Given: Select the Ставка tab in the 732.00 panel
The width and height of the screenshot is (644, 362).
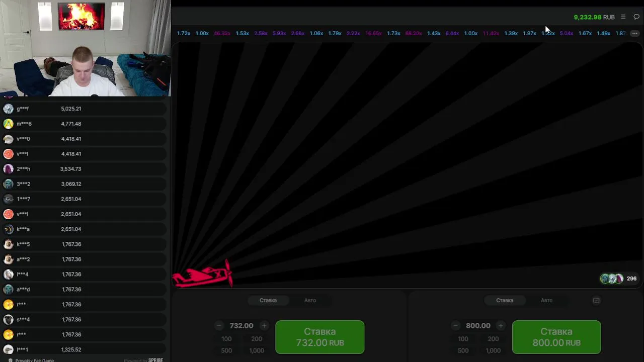Looking at the screenshot, I should (x=268, y=300).
